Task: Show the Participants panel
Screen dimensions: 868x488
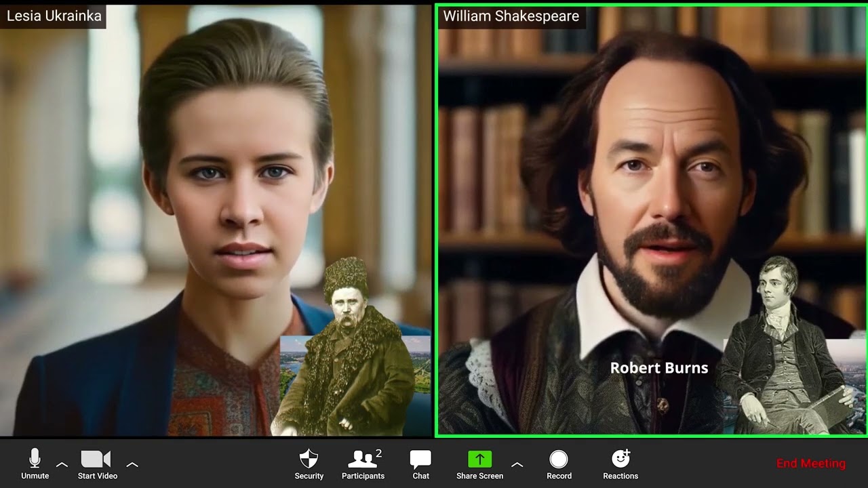Action: [x=363, y=464]
